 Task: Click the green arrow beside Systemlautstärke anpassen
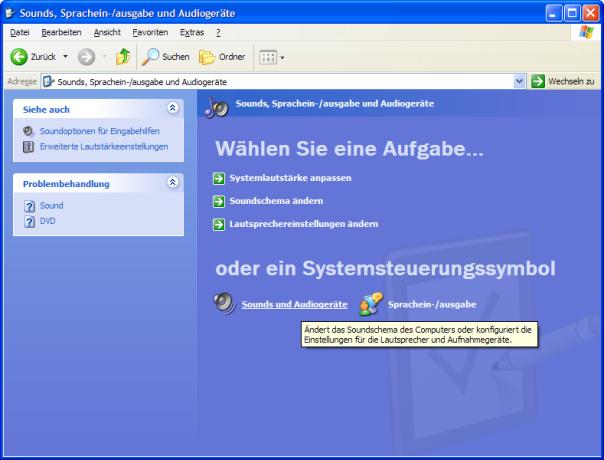tap(219, 178)
